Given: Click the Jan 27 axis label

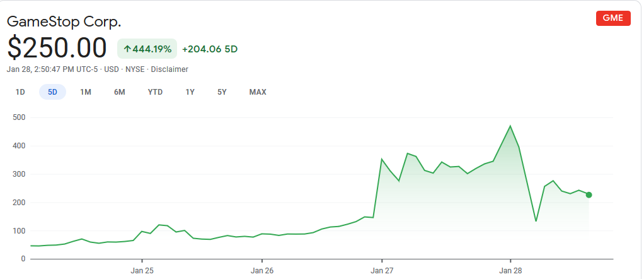Looking at the screenshot, I should pos(382,270).
